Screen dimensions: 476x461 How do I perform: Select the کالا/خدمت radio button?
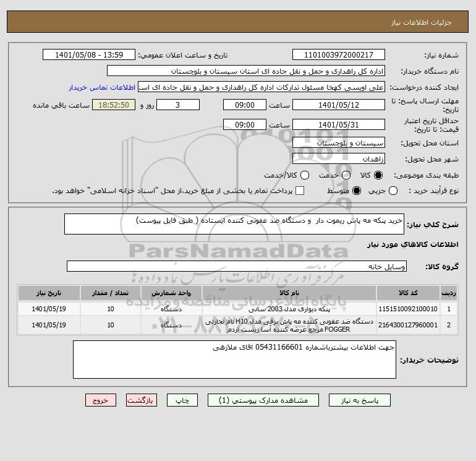305,175
